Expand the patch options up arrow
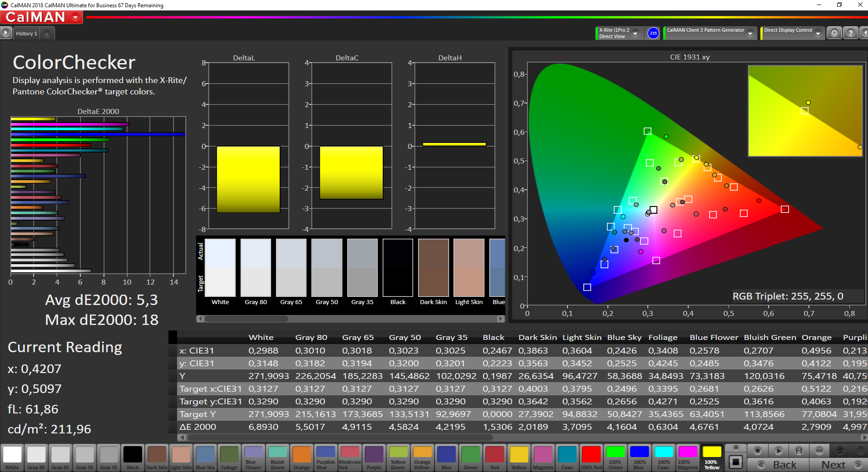868x472 pixels. point(736,447)
